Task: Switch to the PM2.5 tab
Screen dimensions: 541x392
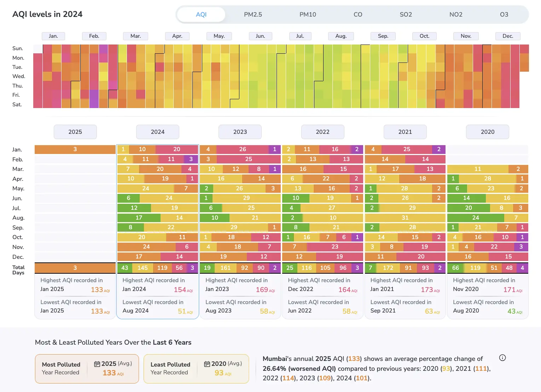Action: tap(253, 14)
